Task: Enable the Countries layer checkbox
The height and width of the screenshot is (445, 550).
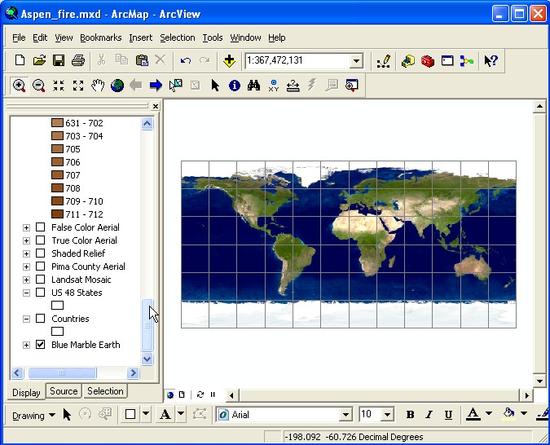Action: coord(41,319)
